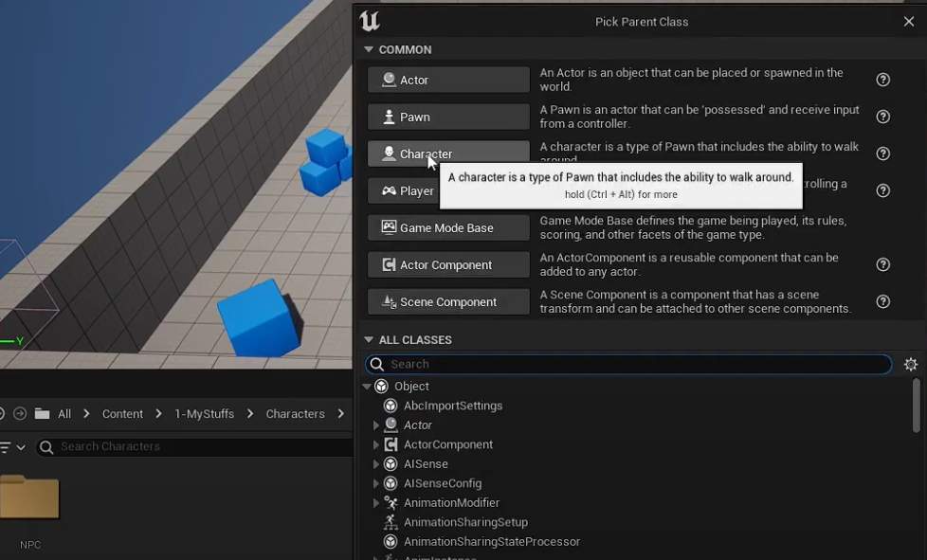
Task: Open help for Scene Component class
Action: click(x=882, y=302)
